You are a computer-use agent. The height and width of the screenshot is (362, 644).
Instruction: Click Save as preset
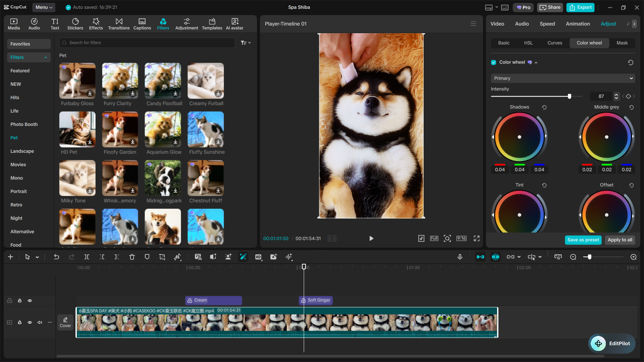(x=583, y=240)
